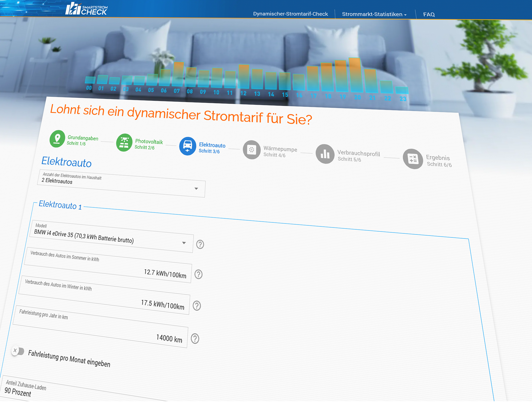Select Elektroauto Schritt 3/6 label
The image size is (532, 402).
pos(212,148)
